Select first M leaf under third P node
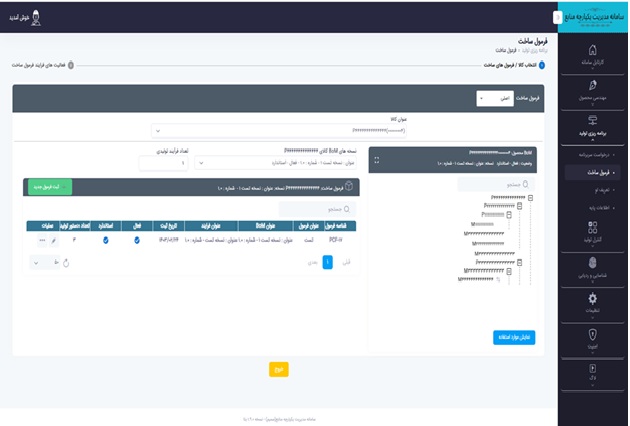 [x=482, y=224]
